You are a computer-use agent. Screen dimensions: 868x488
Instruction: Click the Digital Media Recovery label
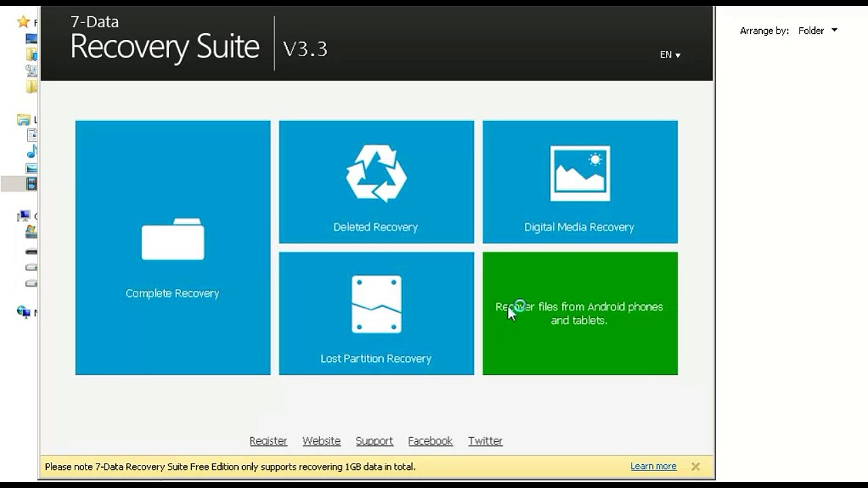(x=579, y=227)
